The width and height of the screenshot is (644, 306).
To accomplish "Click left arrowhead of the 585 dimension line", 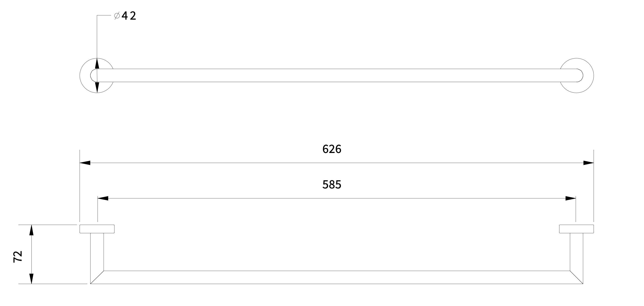I will click(103, 199).
